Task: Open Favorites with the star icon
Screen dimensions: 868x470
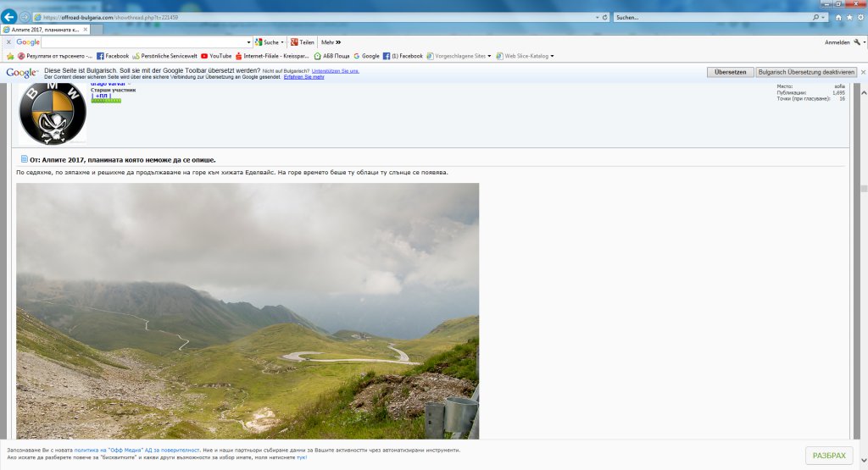Action: [849, 18]
